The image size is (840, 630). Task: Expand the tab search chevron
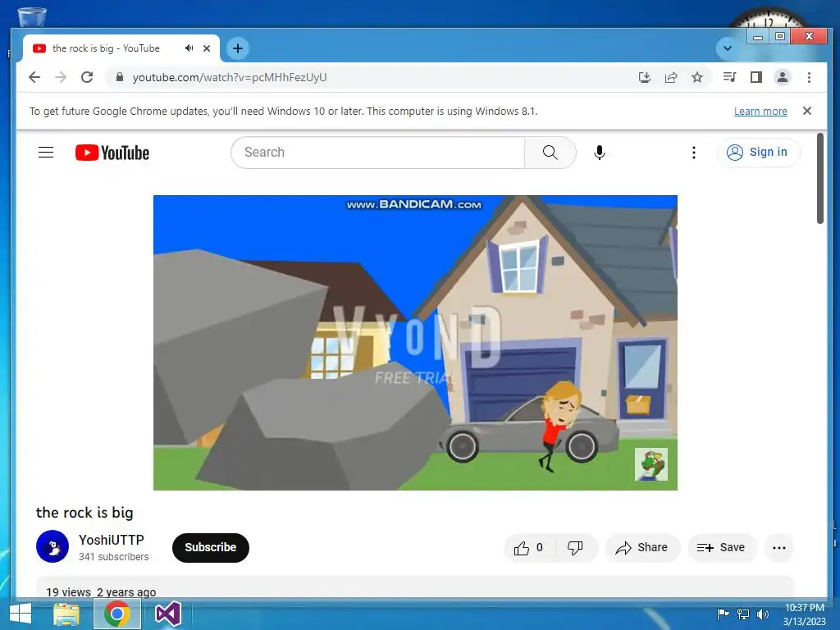pyautogui.click(x=727, y=48)
